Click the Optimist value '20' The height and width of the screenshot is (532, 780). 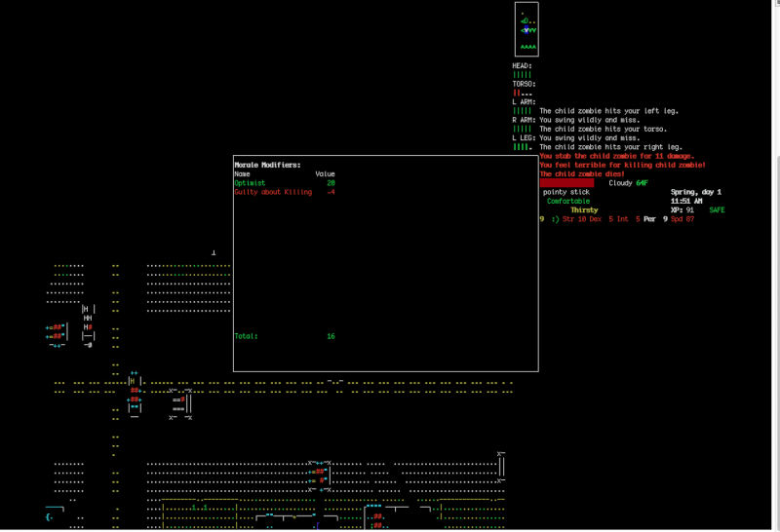click(x=331, y=183)
